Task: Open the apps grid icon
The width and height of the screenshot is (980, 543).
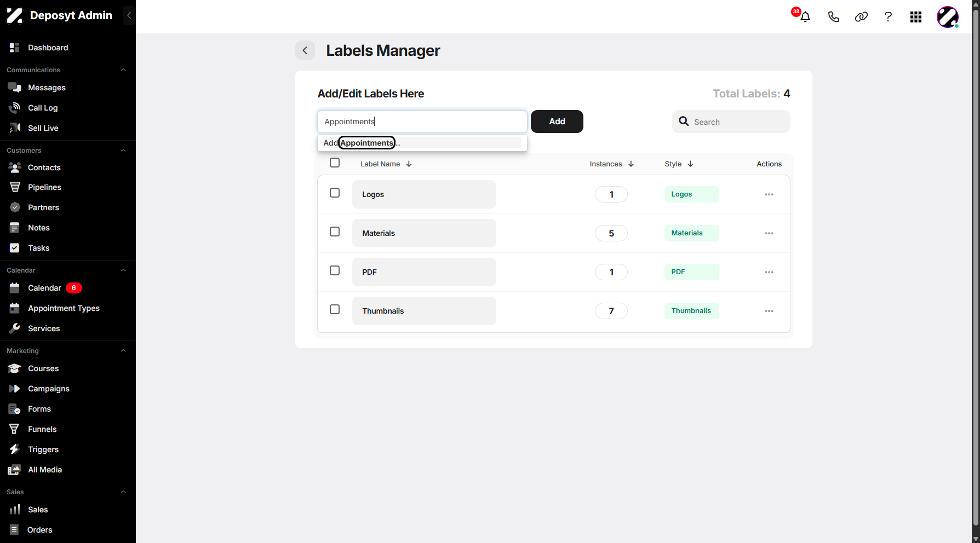Action: click(x=916, y=17)
